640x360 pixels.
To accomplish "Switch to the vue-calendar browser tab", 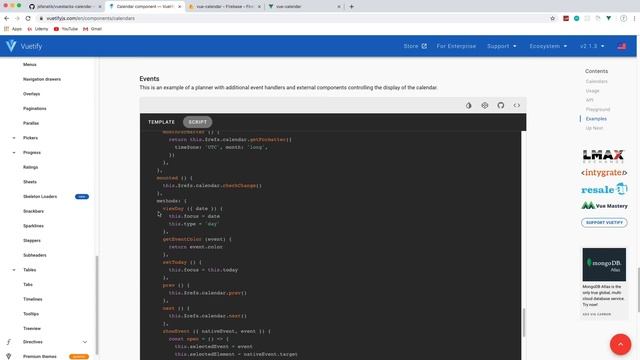I will click(304, 7).
